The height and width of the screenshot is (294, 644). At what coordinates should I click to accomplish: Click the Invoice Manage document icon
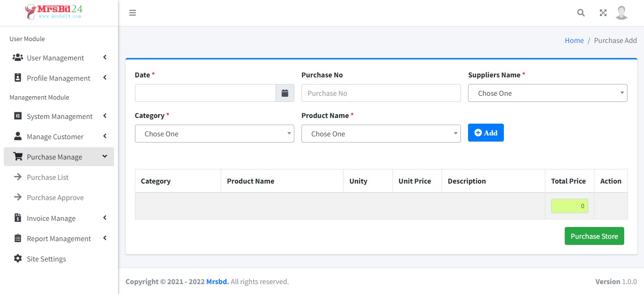18,218
